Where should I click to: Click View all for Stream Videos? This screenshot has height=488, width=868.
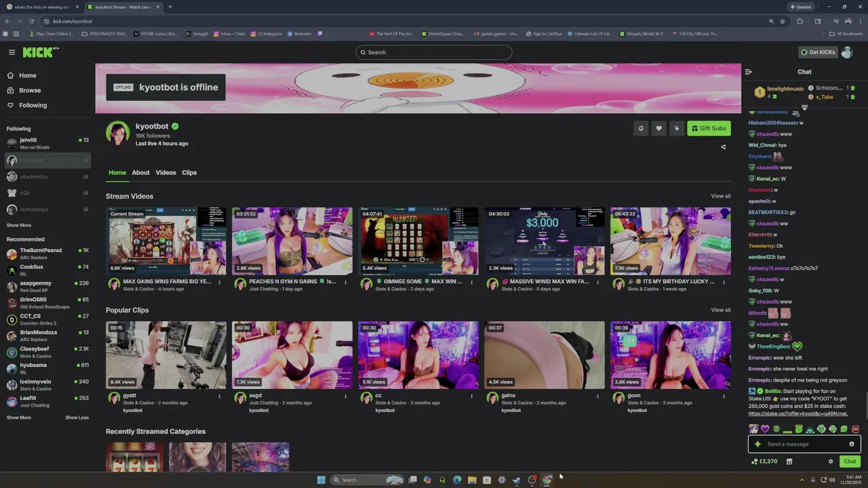[721, 196]
